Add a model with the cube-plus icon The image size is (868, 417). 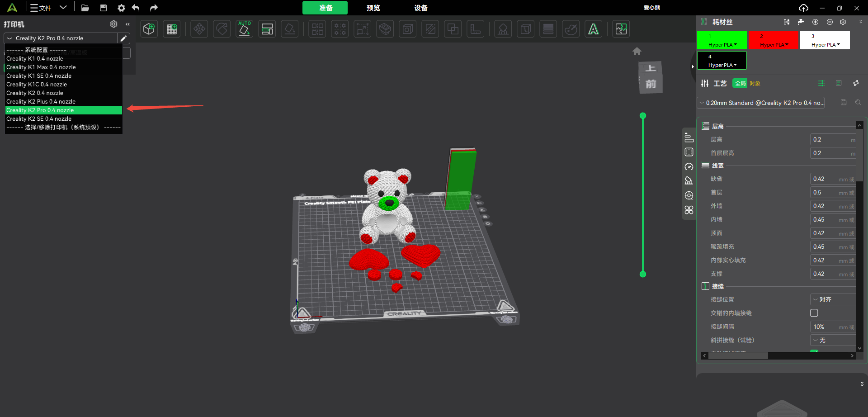149,29
